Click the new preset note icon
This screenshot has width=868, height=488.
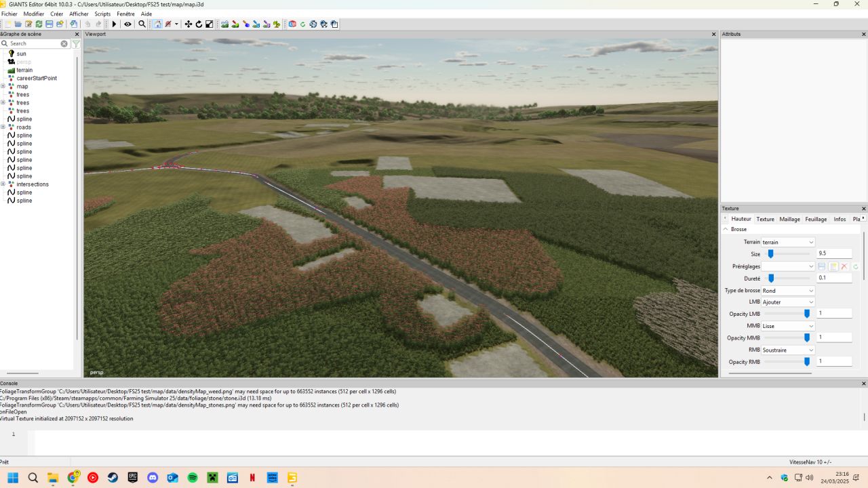(x=833, y=266)
